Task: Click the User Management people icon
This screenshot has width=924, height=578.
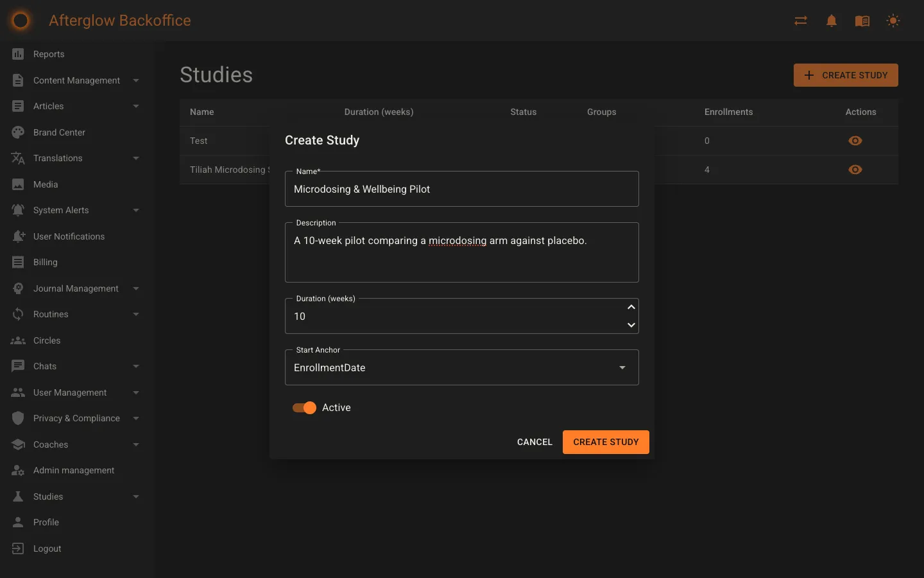Action: tap(18, 392)
